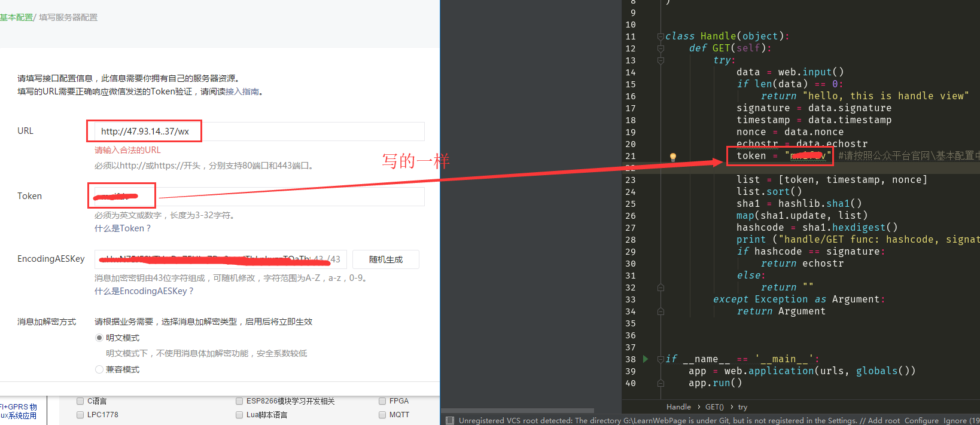Collapse the class Handle fold marker

click(x=661, y=36)
